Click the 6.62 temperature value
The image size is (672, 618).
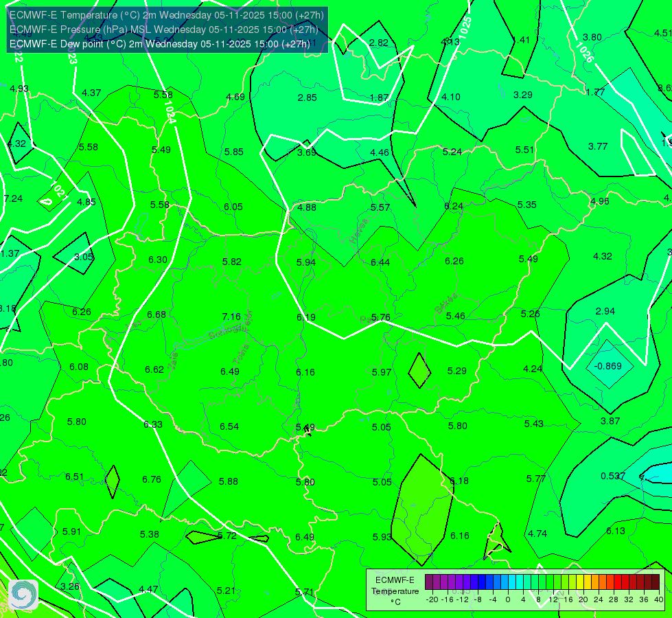pyautogui.click(x=154, y=369)
